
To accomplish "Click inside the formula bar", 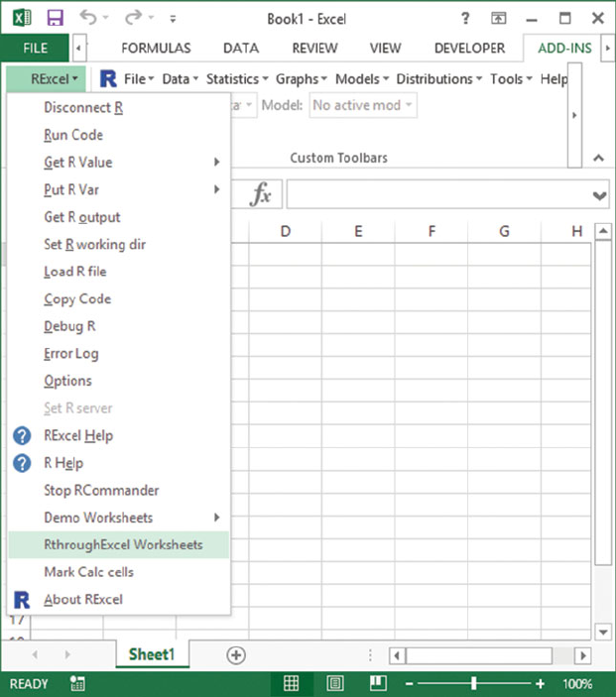I will [438, 193].
